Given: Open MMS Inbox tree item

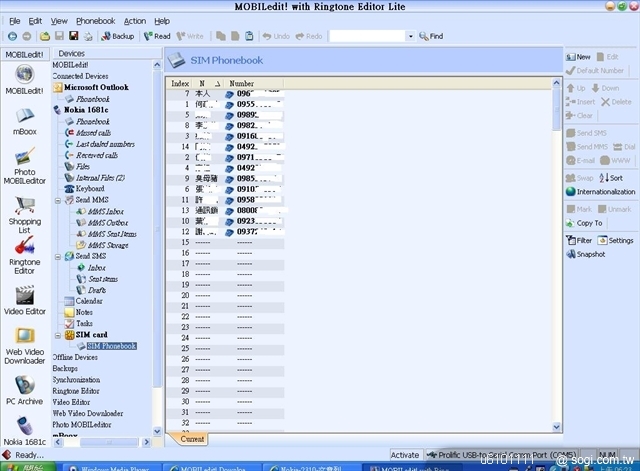Looking at the screenshot, I should pyautogui.click(x=105, y=211).
